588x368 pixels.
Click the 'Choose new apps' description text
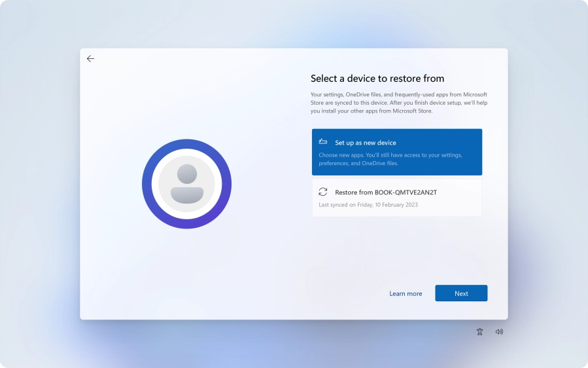[390, 159]
